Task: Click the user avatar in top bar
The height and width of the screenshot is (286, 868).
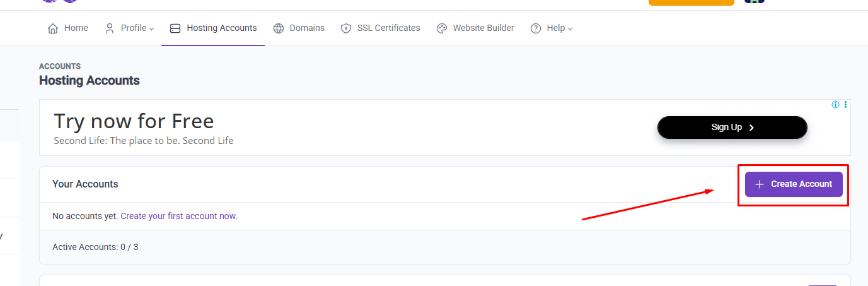Action: click(754, 1)
